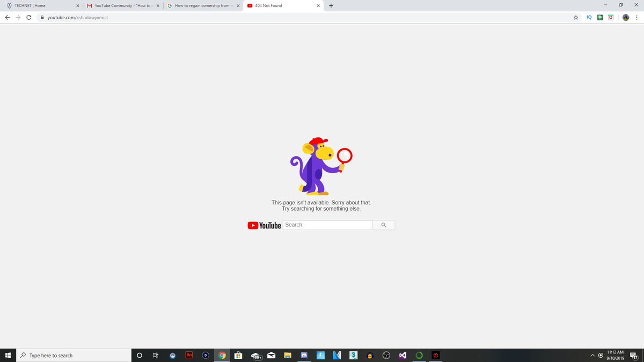
Task: Open Discord from the taskbar
Action: click(x=304, y=355)
